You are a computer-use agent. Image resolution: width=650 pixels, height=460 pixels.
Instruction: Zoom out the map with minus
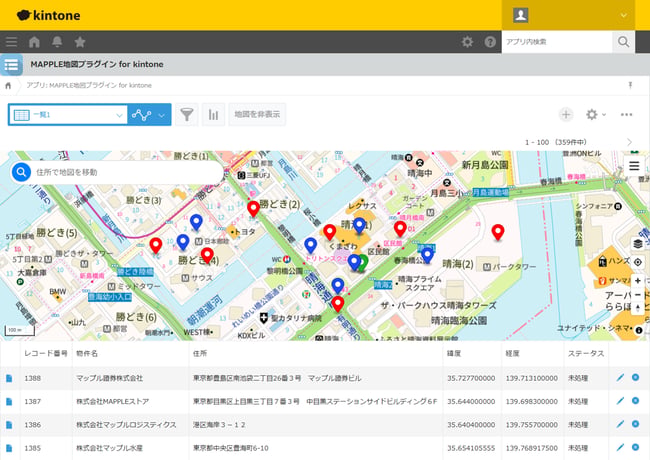(638, 295)
